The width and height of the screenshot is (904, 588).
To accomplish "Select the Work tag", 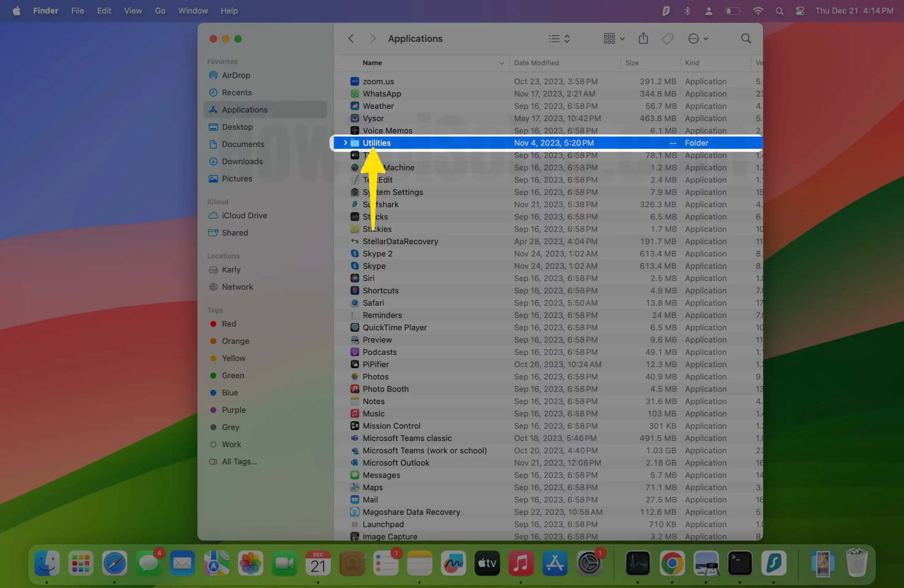I will 265,444.
